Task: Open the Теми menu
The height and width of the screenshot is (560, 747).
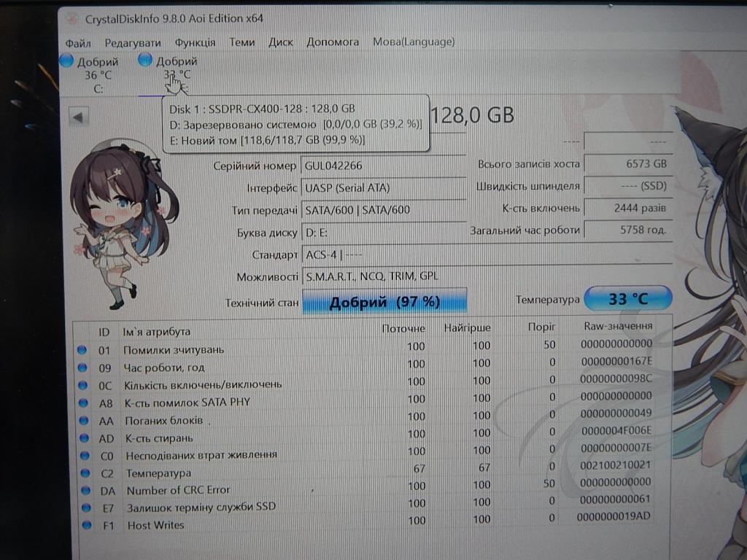Action: (x=241, y=42)
